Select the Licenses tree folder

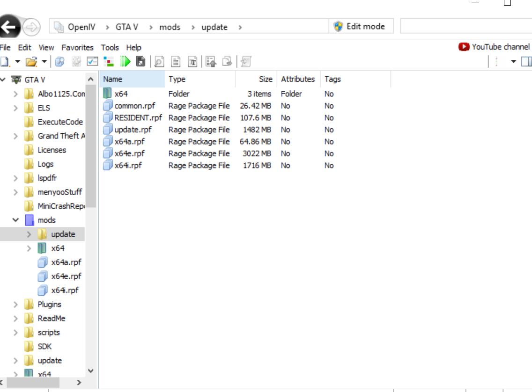pyautogui.click(x=52, y=150)
